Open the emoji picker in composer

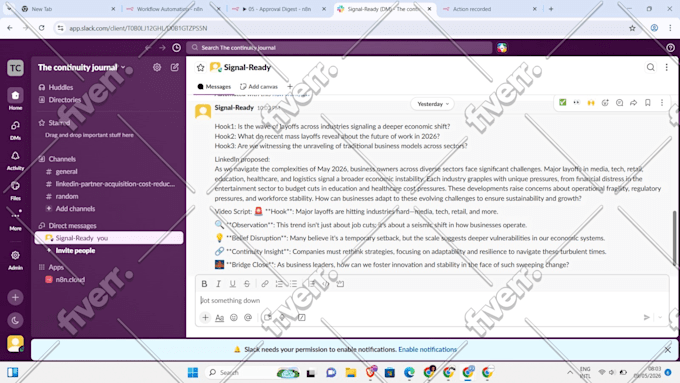coord(234,318)
